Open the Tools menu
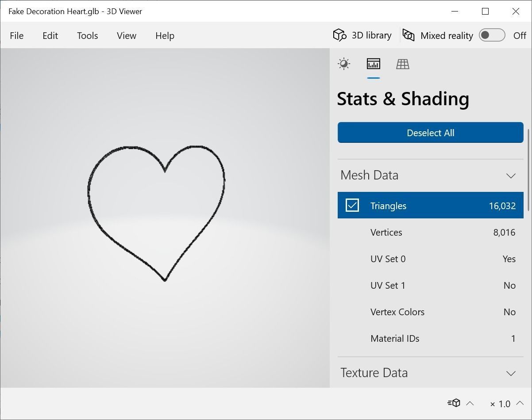This screenshot has height=420, width=532. coord(88,36)
